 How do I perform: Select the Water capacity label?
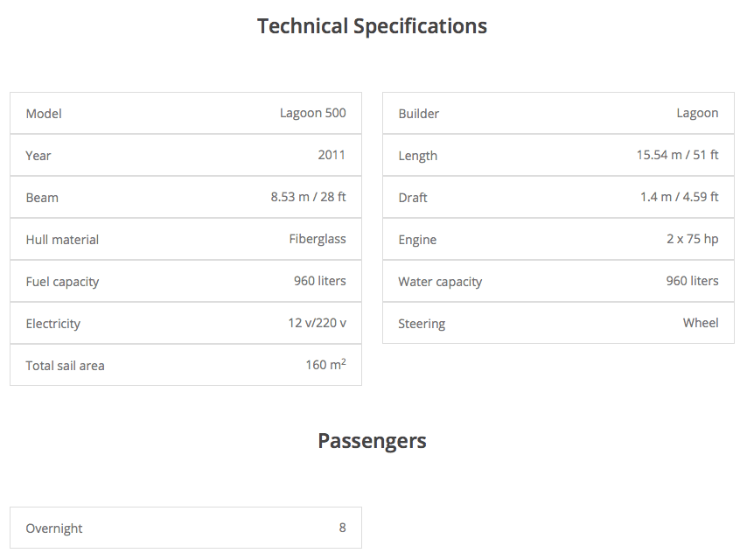[440, 282]
